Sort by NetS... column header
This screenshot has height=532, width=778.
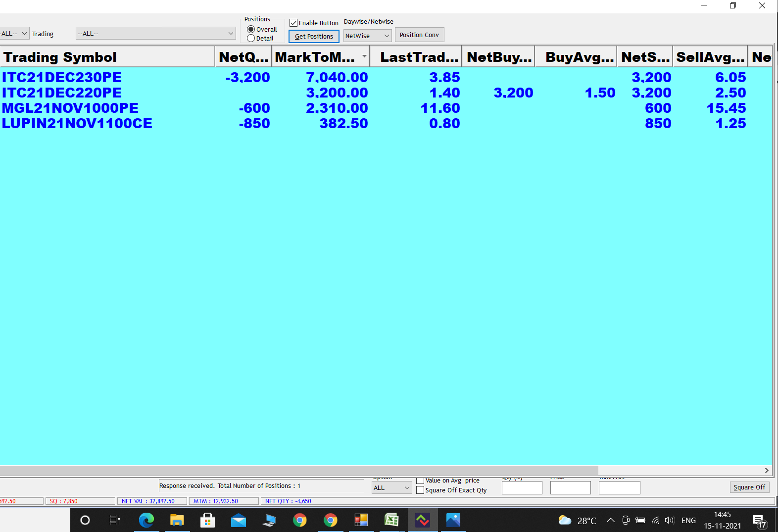pyautogui.click(x=645, y=57)
